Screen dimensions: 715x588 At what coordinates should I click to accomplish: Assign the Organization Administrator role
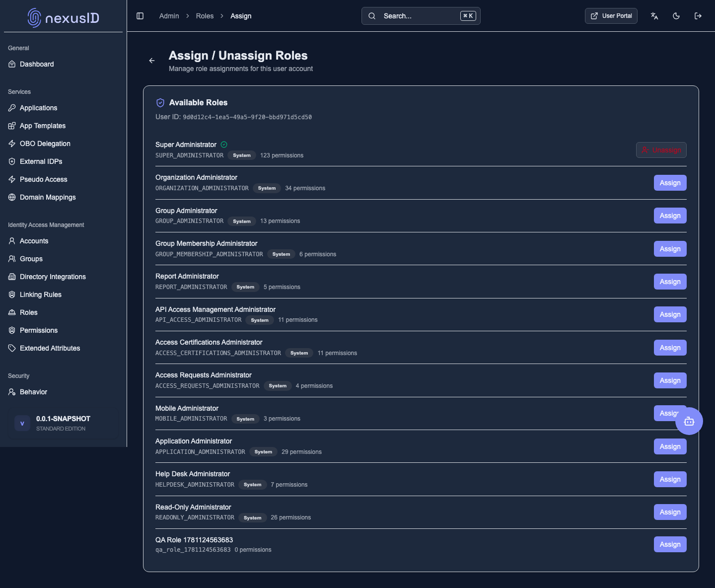tap(670, 183)
